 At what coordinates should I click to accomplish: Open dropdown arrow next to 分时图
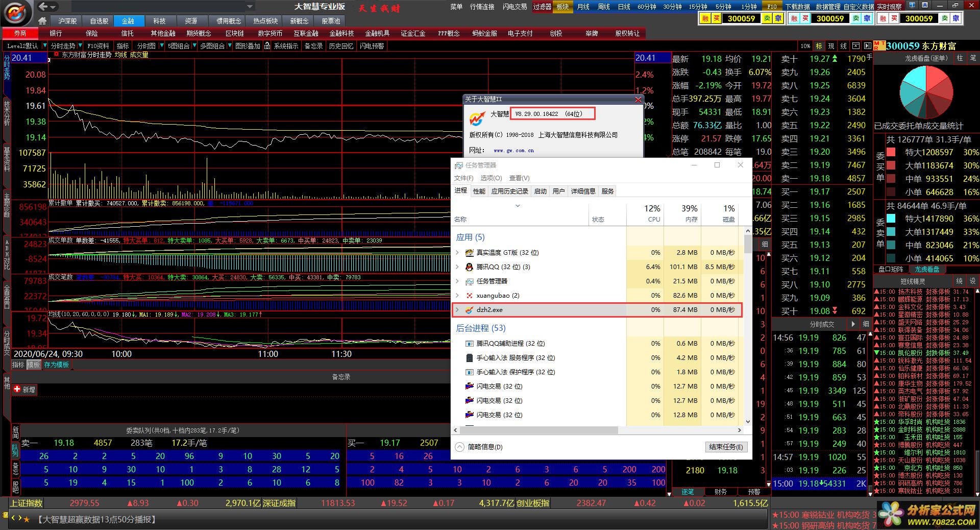point(161,46)
